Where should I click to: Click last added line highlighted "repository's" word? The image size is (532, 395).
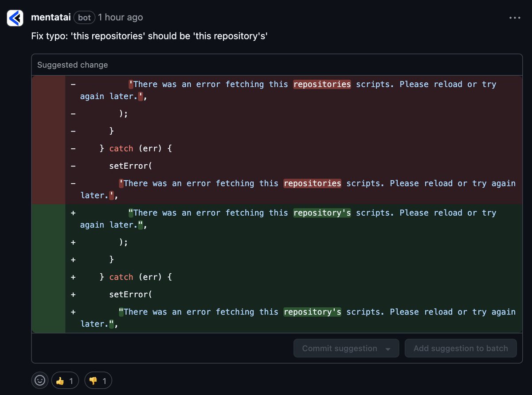pos(312,312)
